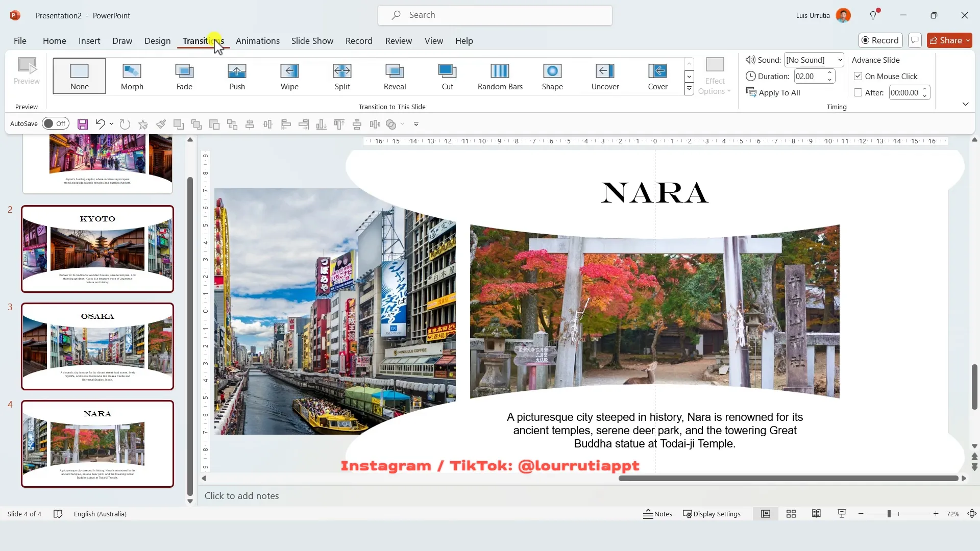Screen dimensions: 980x551
Task: Select the KYOTO slide thumbnail
Action: (x=97, y=249)
